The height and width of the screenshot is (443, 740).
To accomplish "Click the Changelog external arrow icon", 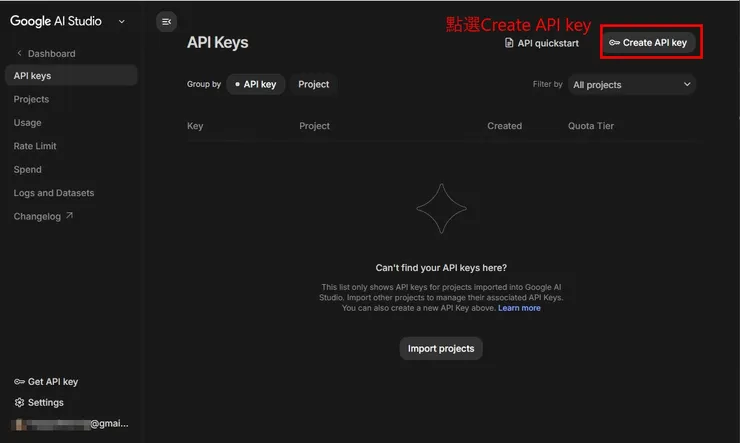I will click(x=69, y=216).
